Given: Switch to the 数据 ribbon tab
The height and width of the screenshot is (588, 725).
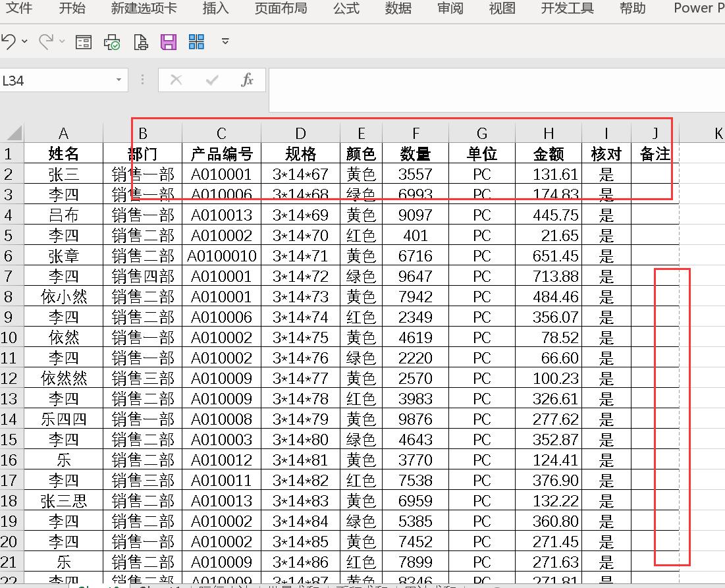Looking at the screenshot, I should point(398,9).
